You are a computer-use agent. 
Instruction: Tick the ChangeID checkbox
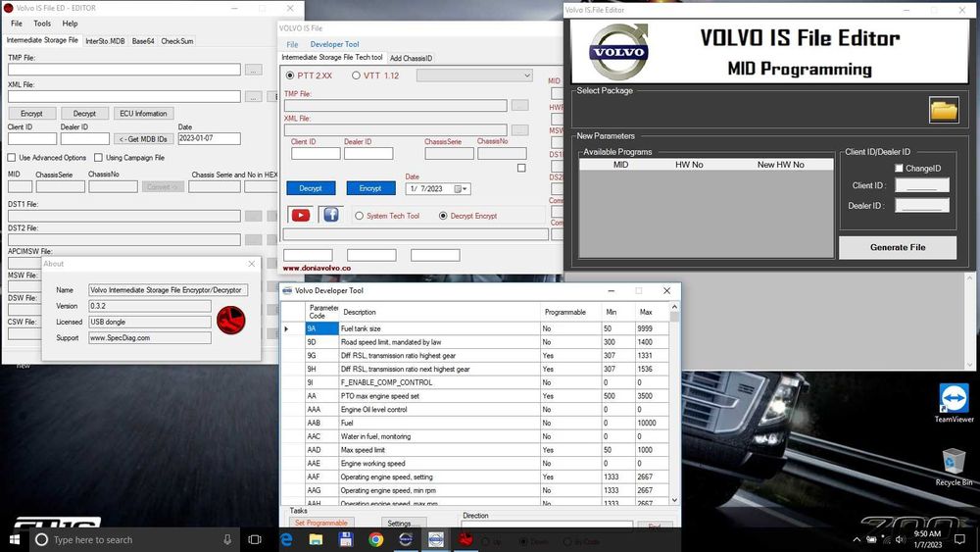click(899, 169)
